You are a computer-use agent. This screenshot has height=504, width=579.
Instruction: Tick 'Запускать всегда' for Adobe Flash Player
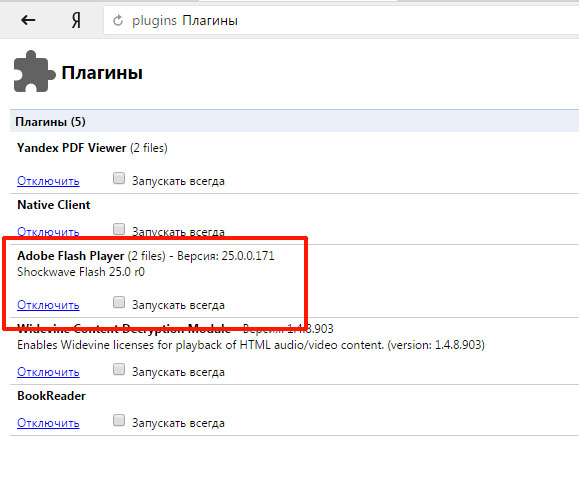click(x=119, y=302)
